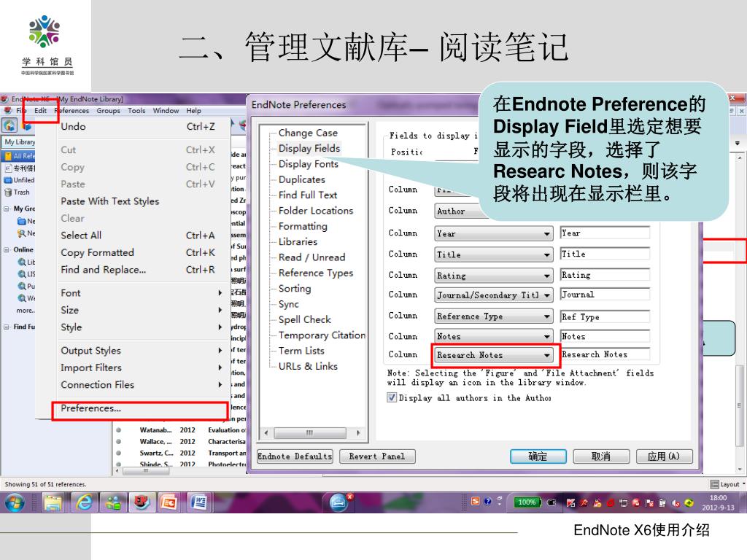Click the EndNote icon left of File menu
747x560 pixels.
click(x=7, y=111)
